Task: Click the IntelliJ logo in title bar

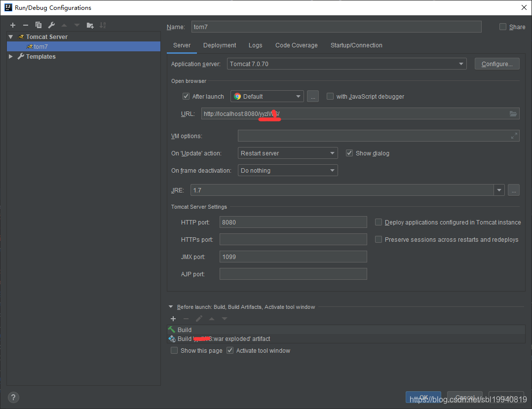Action: point(8,7)
